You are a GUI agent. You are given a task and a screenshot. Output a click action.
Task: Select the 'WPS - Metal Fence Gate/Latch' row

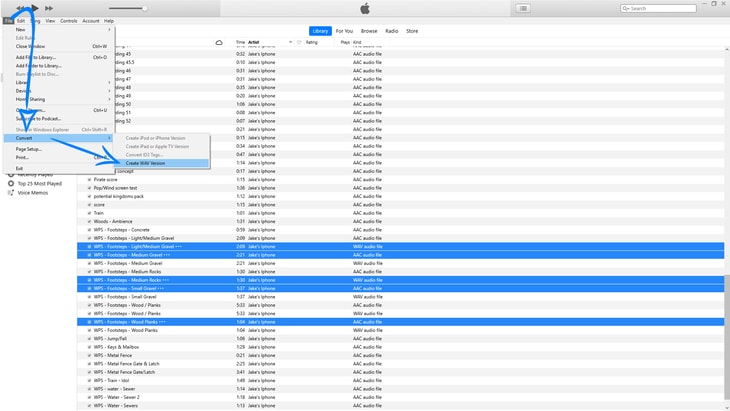[400, 372]
